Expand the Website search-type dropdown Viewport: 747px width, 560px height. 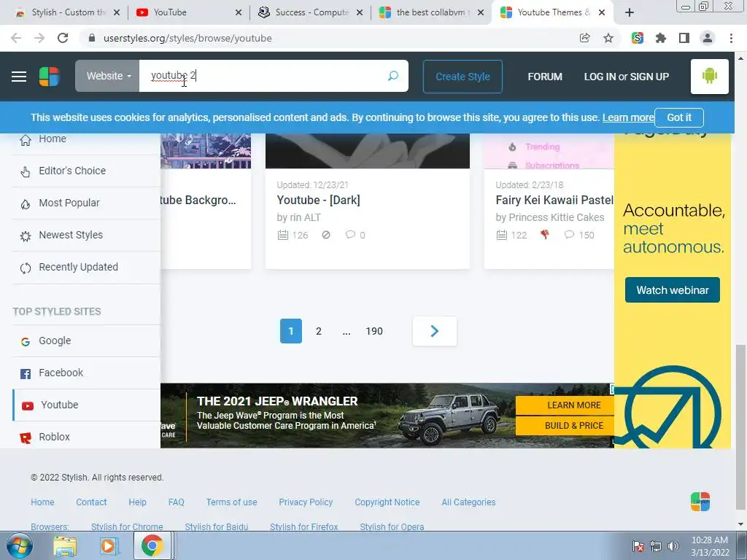click(x=107, y=76)
